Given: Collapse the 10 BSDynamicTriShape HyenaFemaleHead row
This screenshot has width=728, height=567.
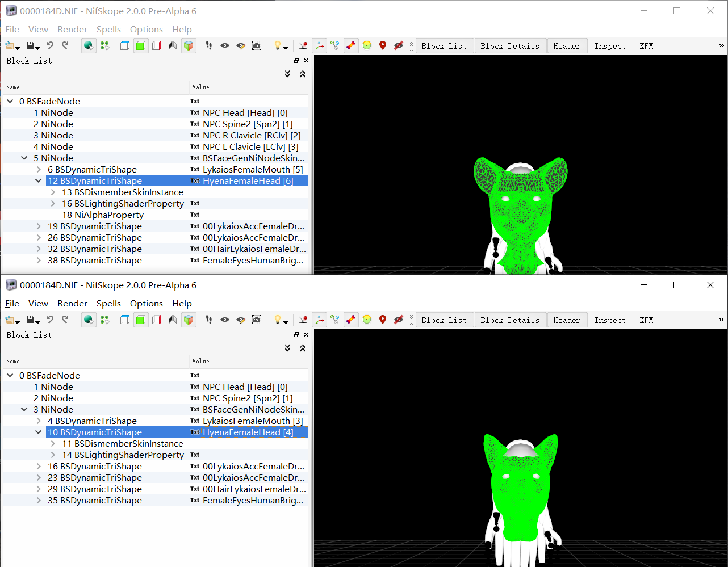Looking at the screenshot, I should click(x=39, y=432).
